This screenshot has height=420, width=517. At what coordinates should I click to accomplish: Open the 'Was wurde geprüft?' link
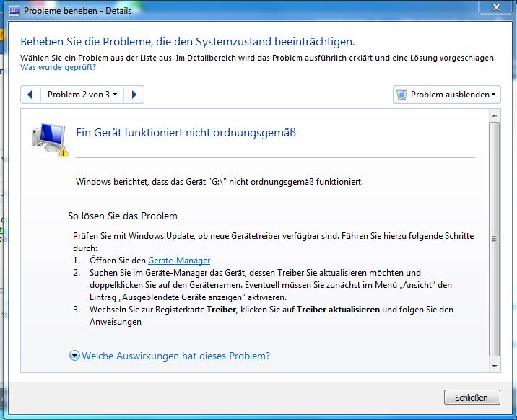[58, 67]
